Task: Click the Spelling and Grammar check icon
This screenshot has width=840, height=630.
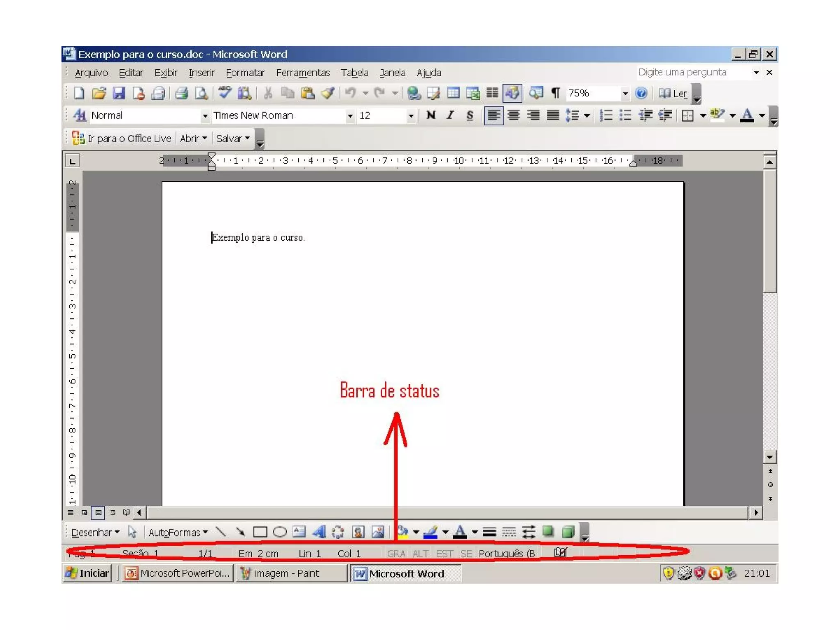Action: pos(224,93)
